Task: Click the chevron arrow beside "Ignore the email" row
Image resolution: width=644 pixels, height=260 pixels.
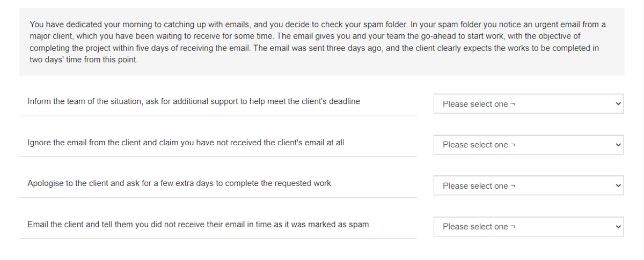Action: 618,145
